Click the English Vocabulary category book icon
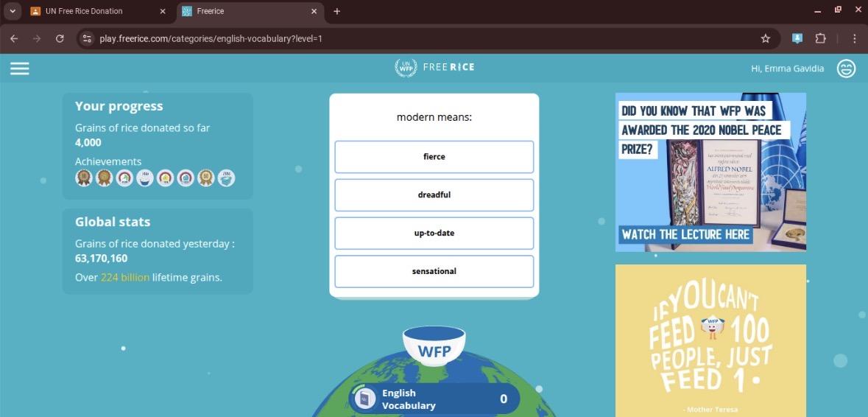Viewport: 868px width, 417px height. 364,399
